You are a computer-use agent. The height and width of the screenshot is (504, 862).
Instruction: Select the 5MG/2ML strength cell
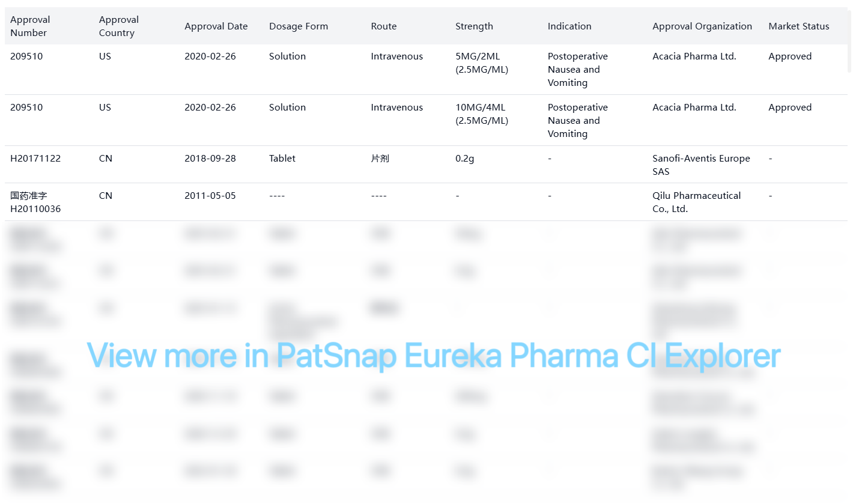coord(482,63)
